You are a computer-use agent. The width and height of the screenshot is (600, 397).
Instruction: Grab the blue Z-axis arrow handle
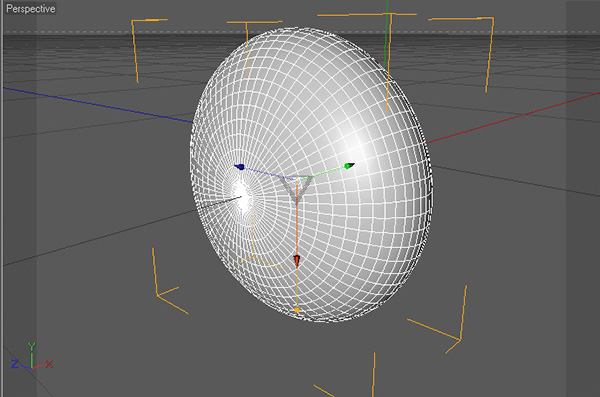(240, 167)
